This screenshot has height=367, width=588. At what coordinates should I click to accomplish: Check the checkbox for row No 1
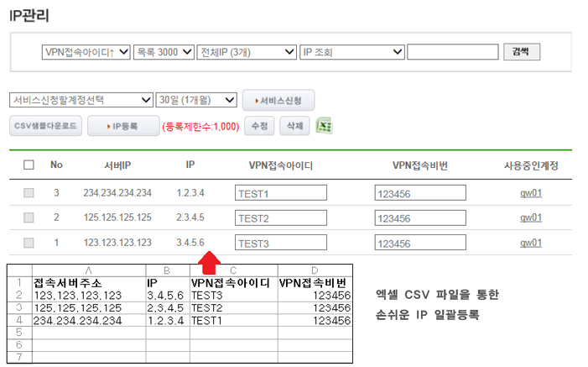[x=29, y=244]
